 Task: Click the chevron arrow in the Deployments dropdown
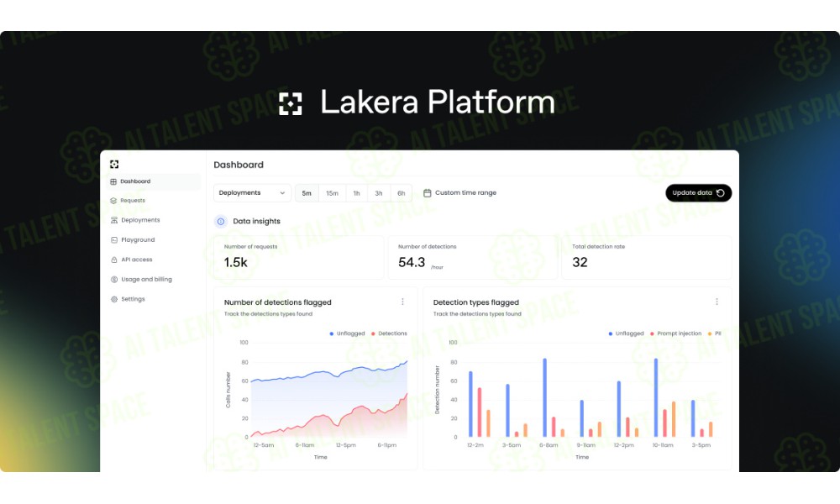(x=282, y=193)
